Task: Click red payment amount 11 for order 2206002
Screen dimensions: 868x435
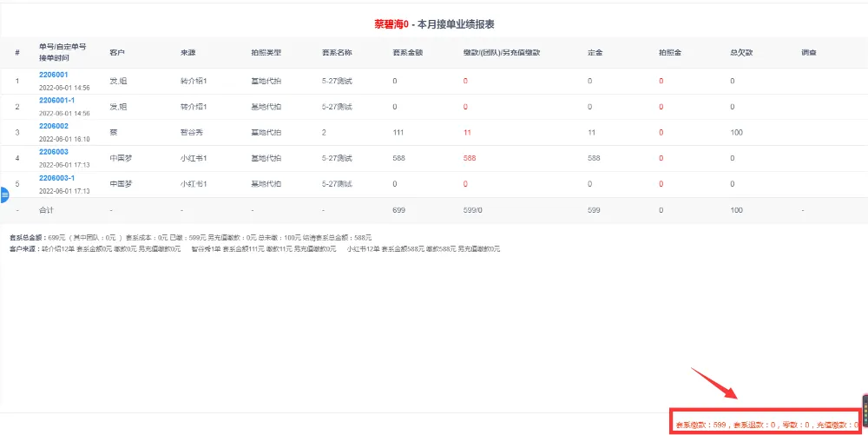Action: (x=467, y=133)
